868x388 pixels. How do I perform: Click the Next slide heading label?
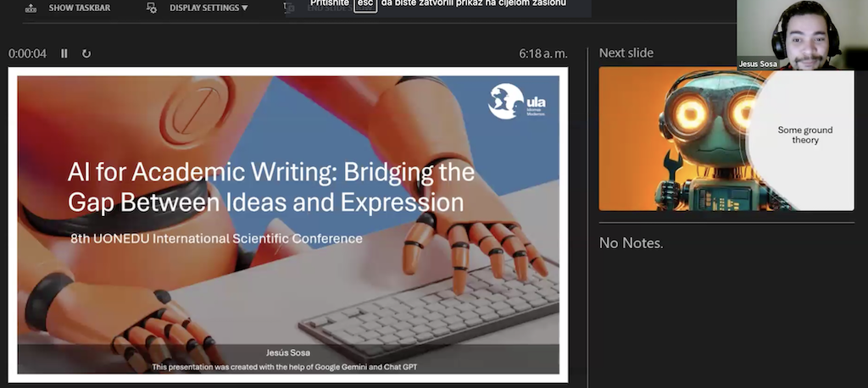pyautogui.click(x=626, y=53)
